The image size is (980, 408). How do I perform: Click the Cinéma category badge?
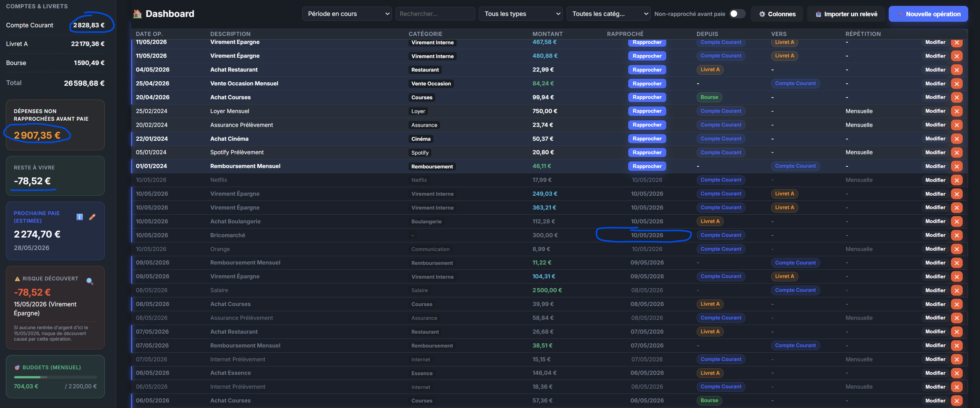click(420, 139)
